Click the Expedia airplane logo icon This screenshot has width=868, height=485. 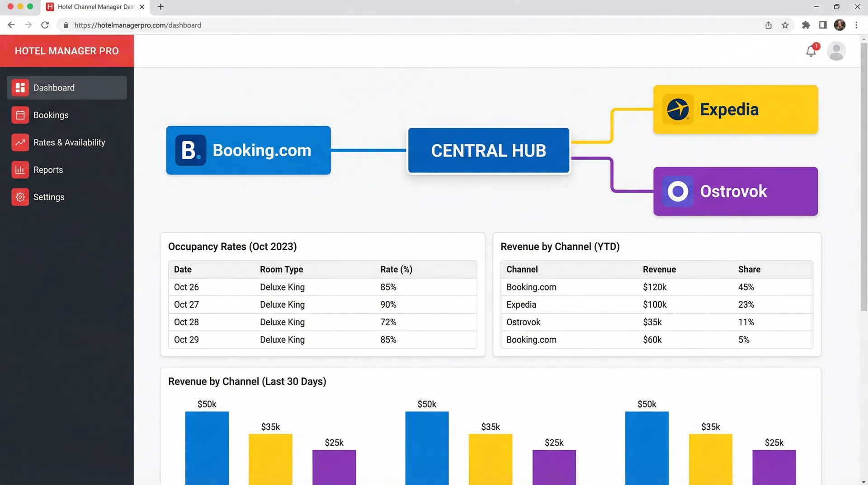678,109
